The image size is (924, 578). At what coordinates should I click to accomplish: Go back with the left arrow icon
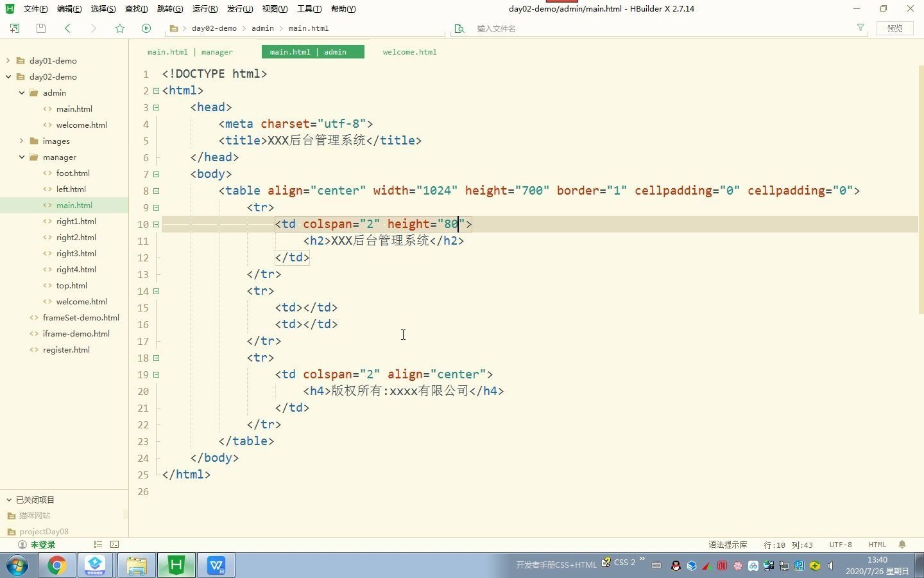(x=67, y=28)
